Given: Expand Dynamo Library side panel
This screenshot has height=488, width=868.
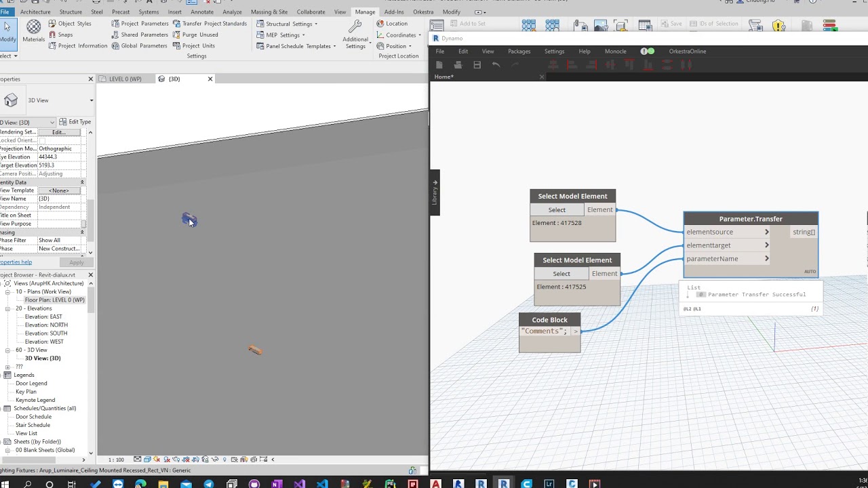Looking at the screenshot, I should coord(435,192).
